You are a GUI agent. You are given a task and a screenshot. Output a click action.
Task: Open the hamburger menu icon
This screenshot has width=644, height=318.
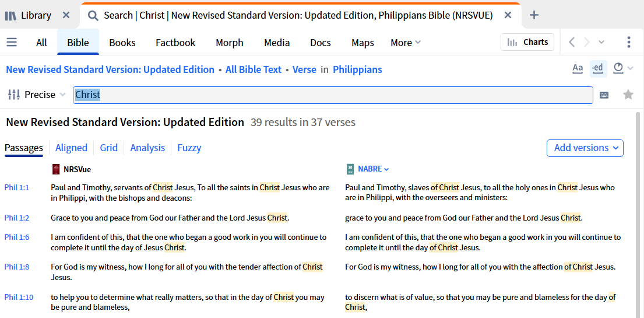(12, 43)
